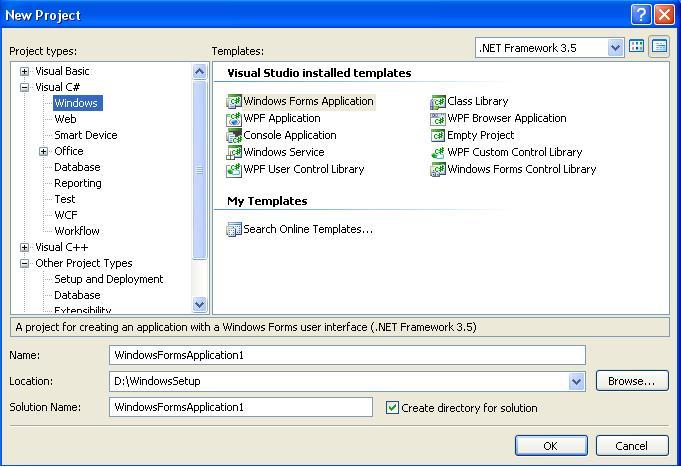Pick the Console Application template icon
Screen dimensions: 681x467
[x=234, y=136]
